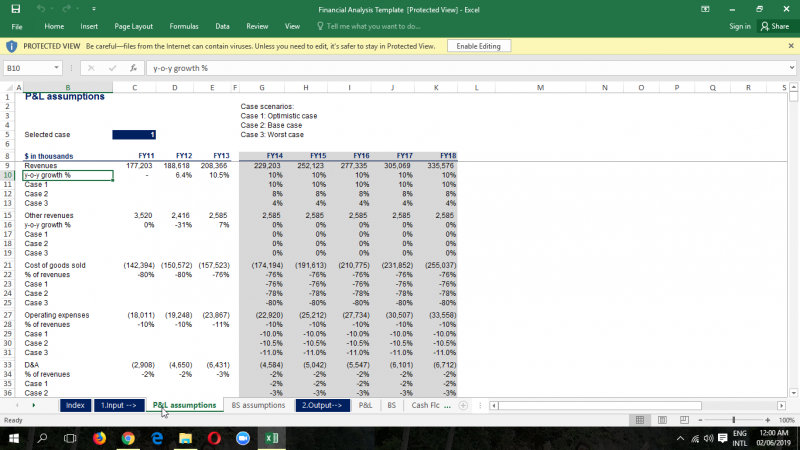Select the Selected case value cell
Image resolution: width=800 pixels, height=450 pixels.
[x=135, y=134]
